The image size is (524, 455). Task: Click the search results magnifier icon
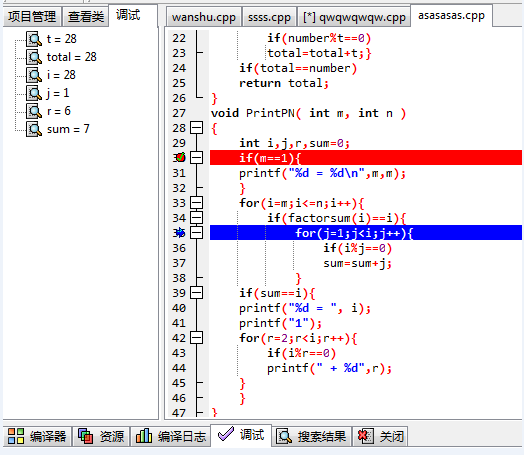coord(284,436)
